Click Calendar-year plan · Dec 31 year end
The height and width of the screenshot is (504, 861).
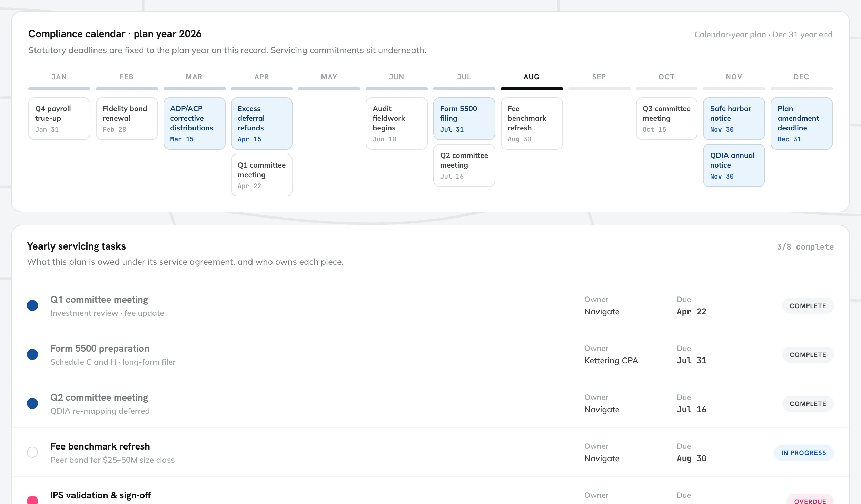point(763,34)
